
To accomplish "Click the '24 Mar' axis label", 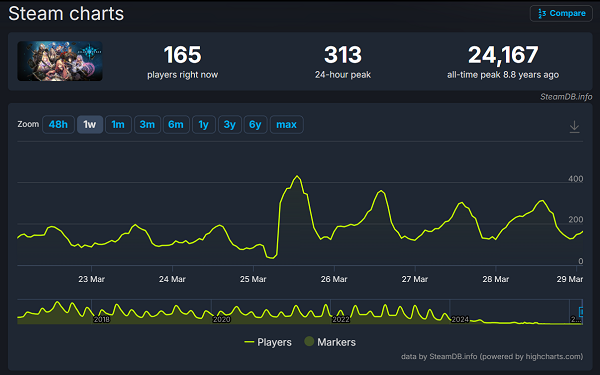I will (172, 279).
